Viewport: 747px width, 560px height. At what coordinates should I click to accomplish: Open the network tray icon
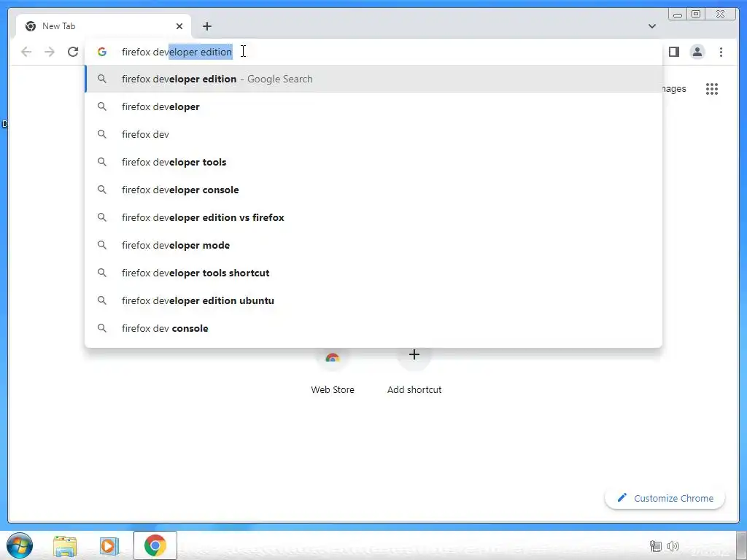[x=656, y=546]
